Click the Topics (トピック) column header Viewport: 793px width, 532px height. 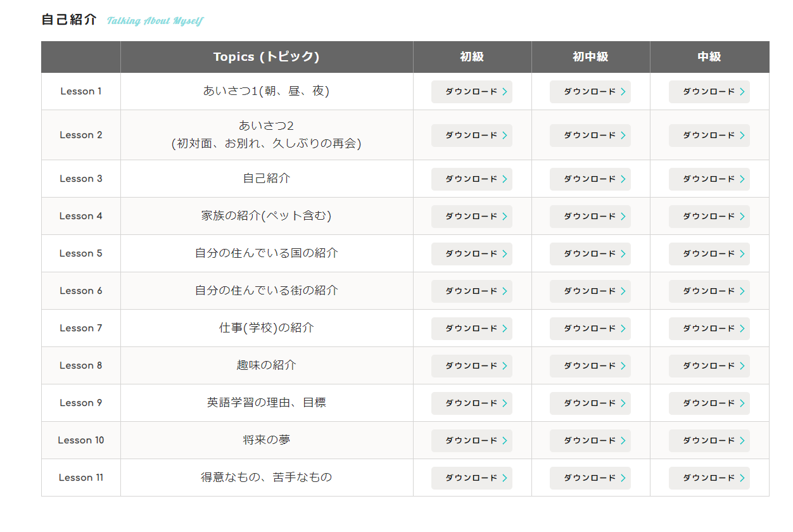pos(266,57)
